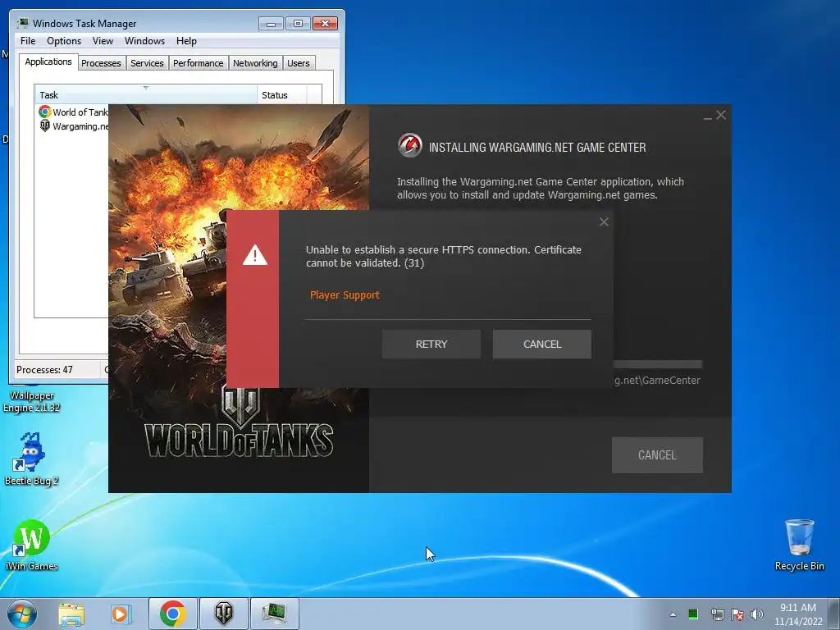
Task: Open the View menu in Task Manager
Action: click(103, 41)
